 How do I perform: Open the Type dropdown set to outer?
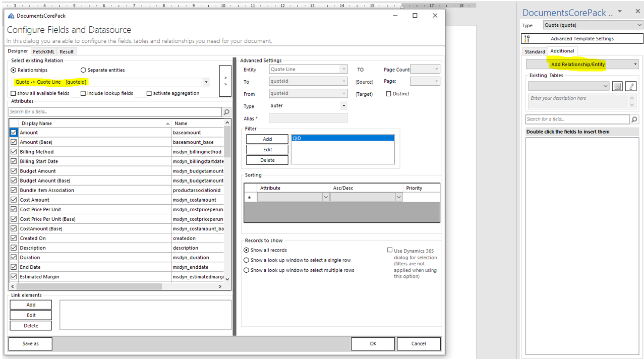coord(344,106)
